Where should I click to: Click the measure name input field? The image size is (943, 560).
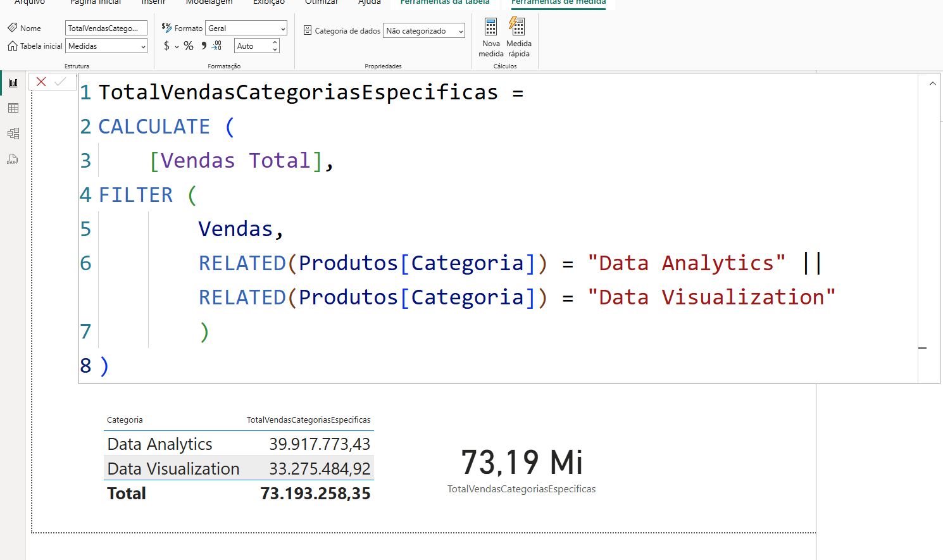click(106, 28)
